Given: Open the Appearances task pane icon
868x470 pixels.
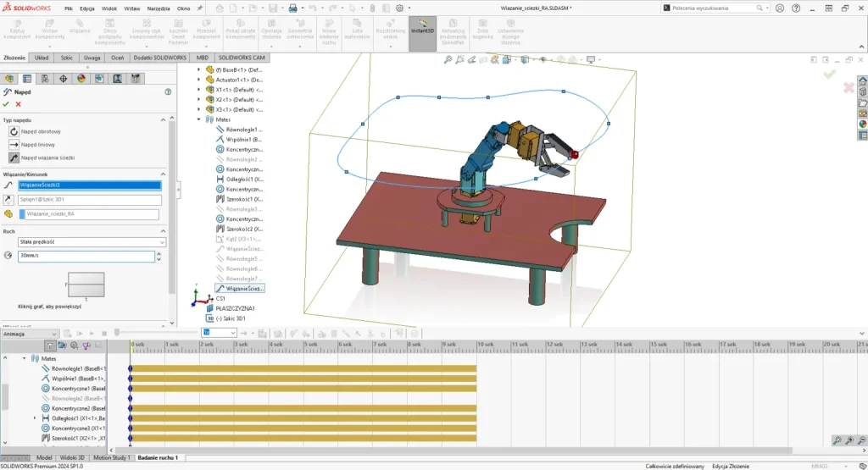Looking at the screenshot, I should click(x=862, y=124).
